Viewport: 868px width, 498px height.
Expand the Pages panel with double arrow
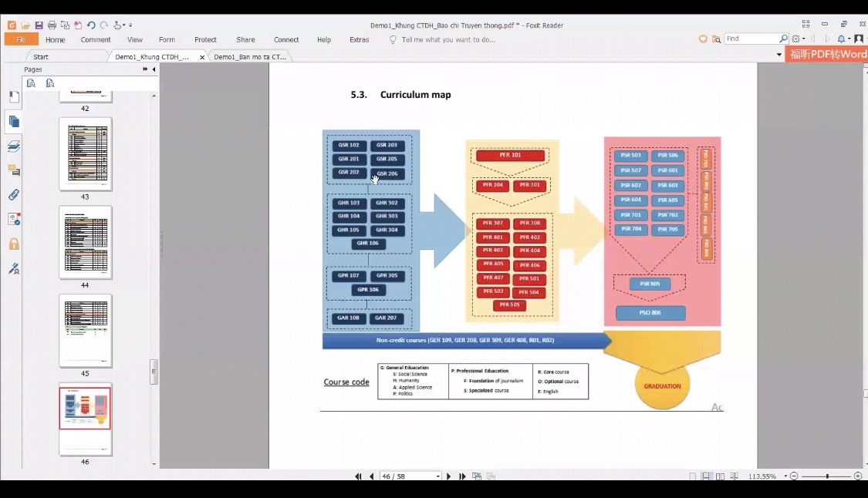pyautogui.click(x=145, y=69)
